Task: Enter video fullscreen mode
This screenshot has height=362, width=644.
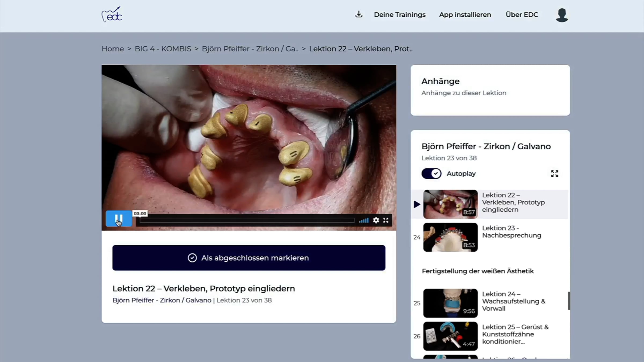Action: pos(386,220)
